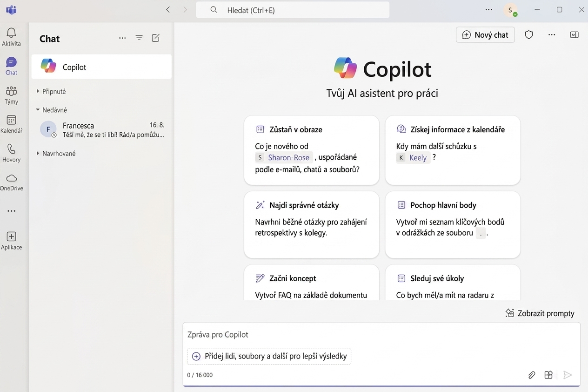Open the chat filter icon
The image size is (588, 392).
[x=139, y=38]
